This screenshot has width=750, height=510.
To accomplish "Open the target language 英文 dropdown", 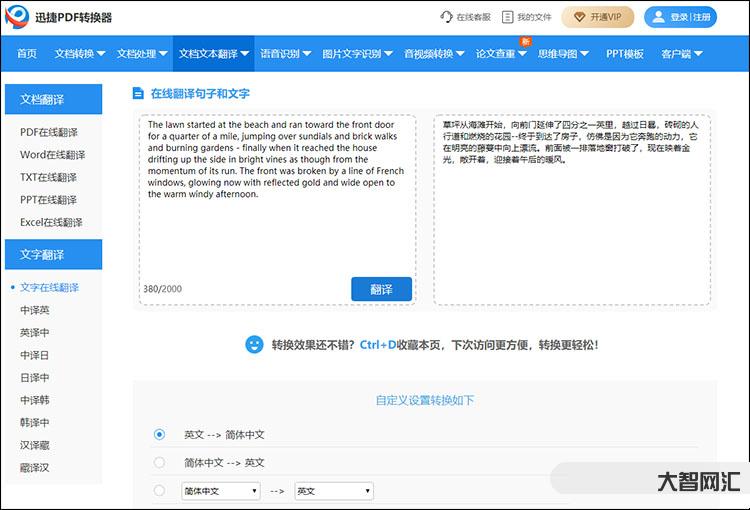I will [x=334, y=491].
